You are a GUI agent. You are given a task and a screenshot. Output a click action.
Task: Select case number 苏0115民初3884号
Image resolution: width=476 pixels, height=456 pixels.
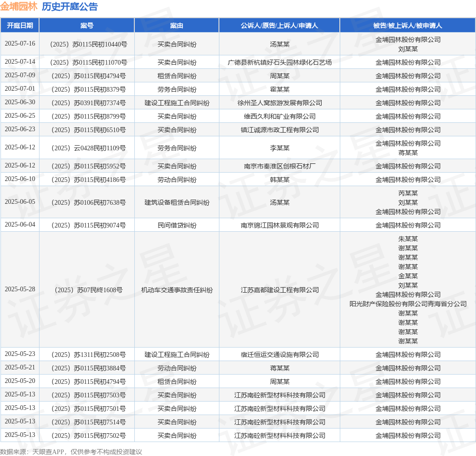point(89,369)
